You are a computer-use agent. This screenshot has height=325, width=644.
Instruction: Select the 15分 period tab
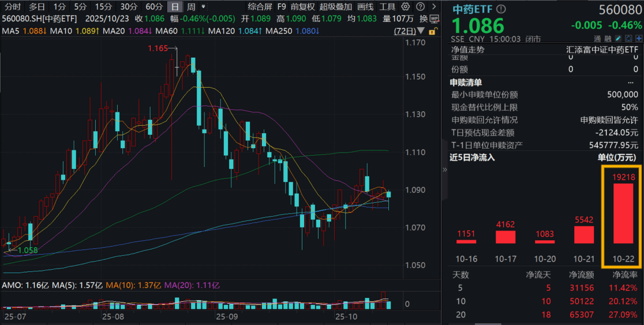coord(103,6)
